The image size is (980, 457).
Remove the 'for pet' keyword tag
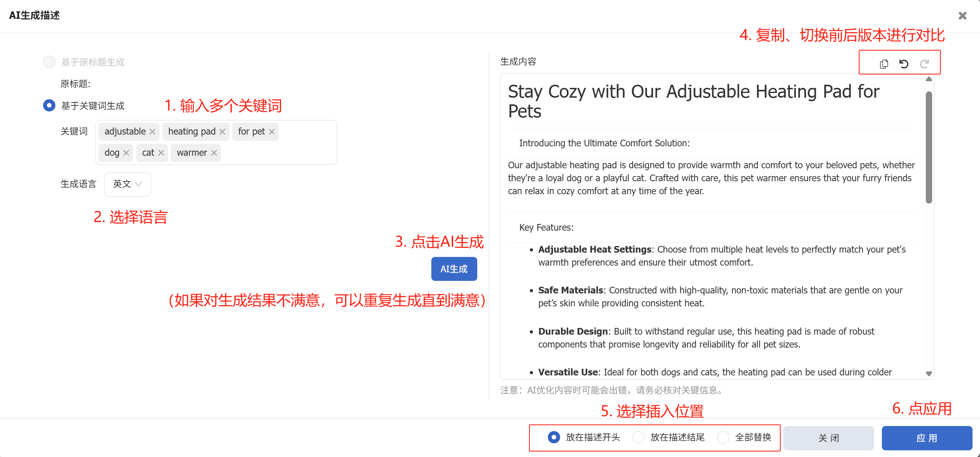click(272, 132)
